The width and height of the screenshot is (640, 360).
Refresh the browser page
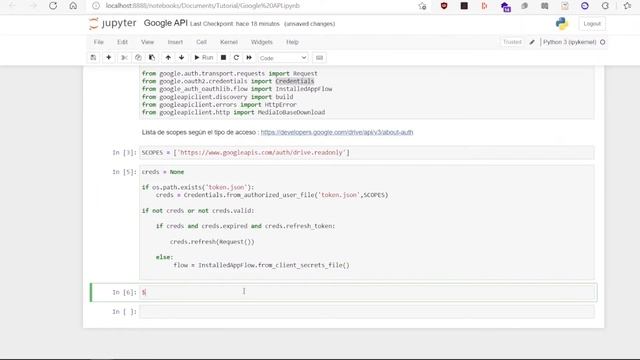53,6
